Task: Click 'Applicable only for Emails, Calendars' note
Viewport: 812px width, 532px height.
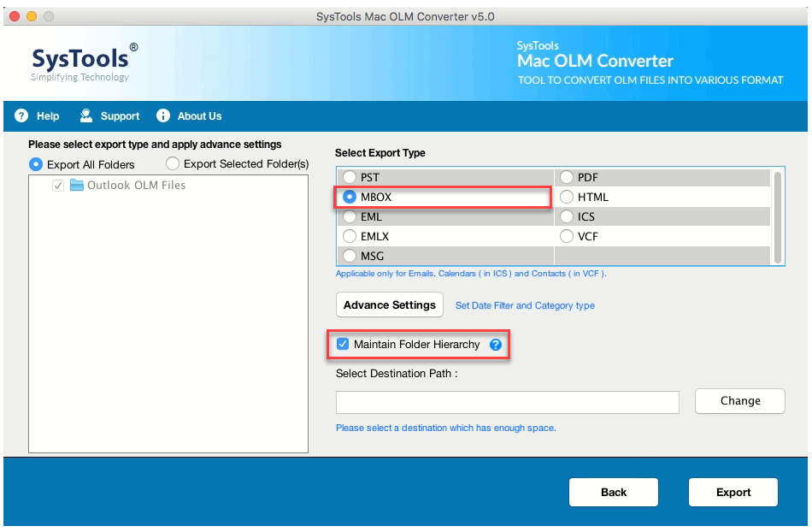Action: tap(471, 274)
